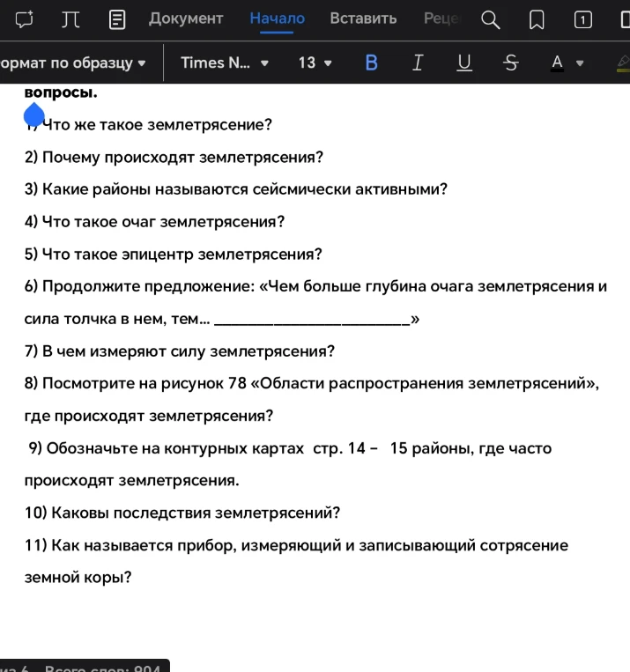Click question 8 about рисунок 78

[x=312, y=384]
